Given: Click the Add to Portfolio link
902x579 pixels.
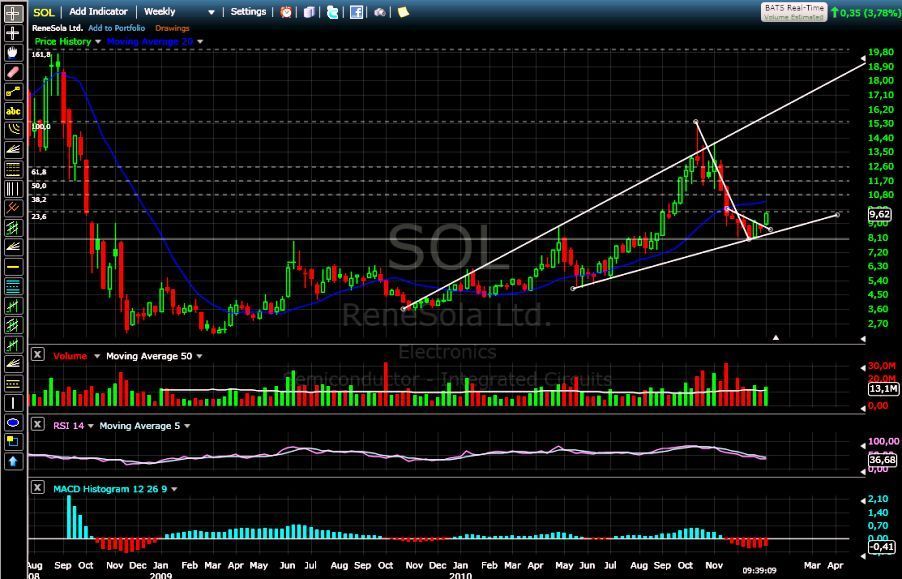Looking at the screenshot, I should pos(117,28).
